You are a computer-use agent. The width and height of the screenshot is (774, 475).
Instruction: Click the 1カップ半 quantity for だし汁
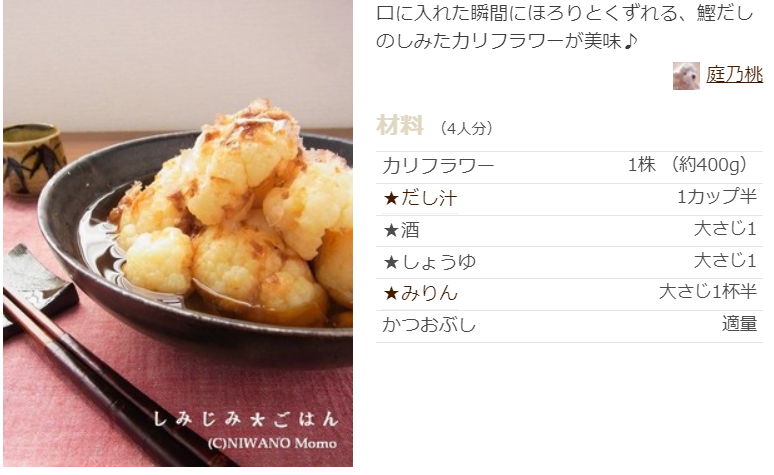point(716,197)
